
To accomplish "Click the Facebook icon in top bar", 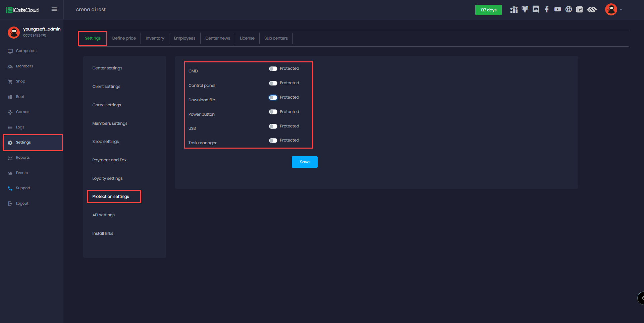I will click(547, 9).
